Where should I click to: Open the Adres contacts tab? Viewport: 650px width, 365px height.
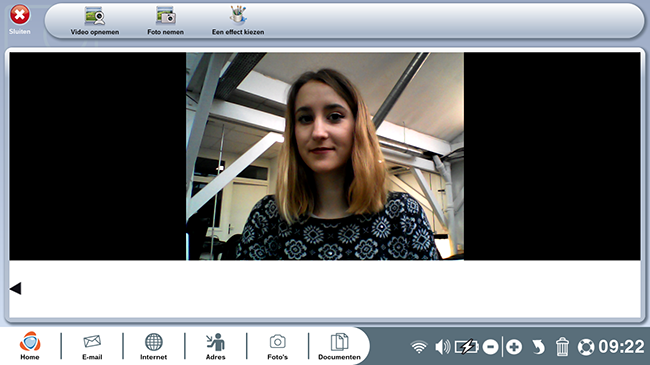216,346
